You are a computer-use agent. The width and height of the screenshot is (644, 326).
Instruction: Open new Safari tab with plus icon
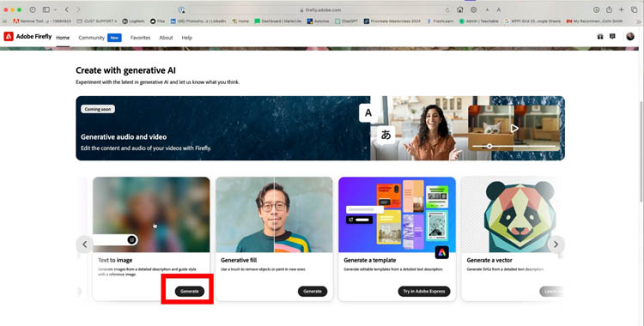click(x=622, y=9)
